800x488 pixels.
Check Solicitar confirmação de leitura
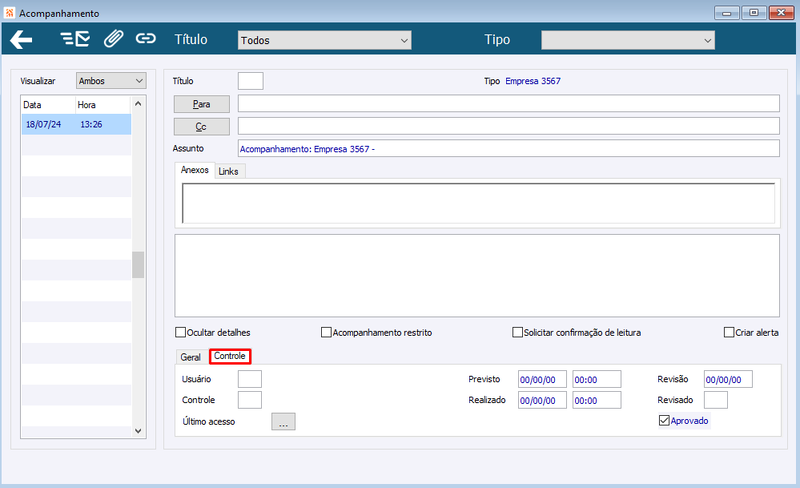(x=517, y=332)
